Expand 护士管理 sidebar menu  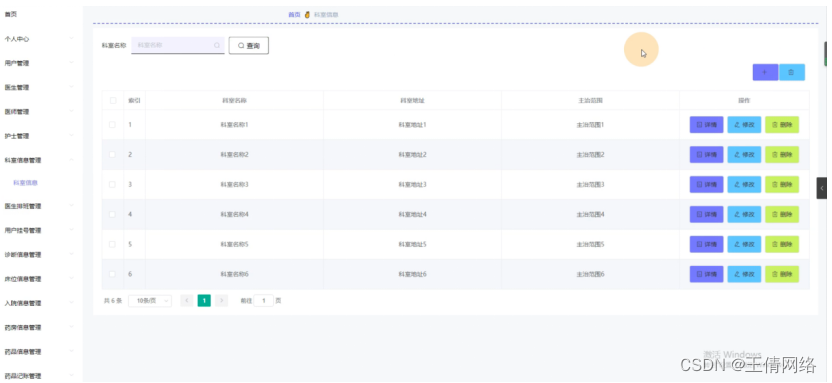coord(41,136)
